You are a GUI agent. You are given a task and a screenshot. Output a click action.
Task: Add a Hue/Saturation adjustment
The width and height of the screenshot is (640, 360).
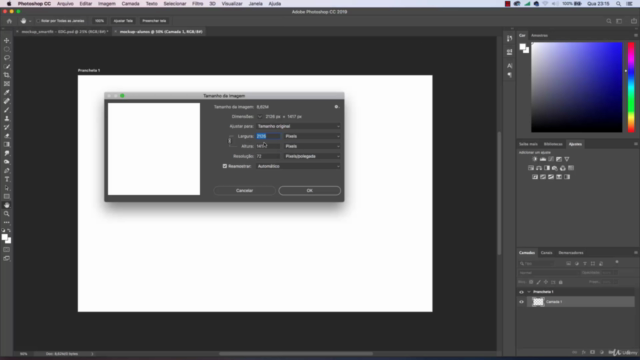click(x=531, y=168)
